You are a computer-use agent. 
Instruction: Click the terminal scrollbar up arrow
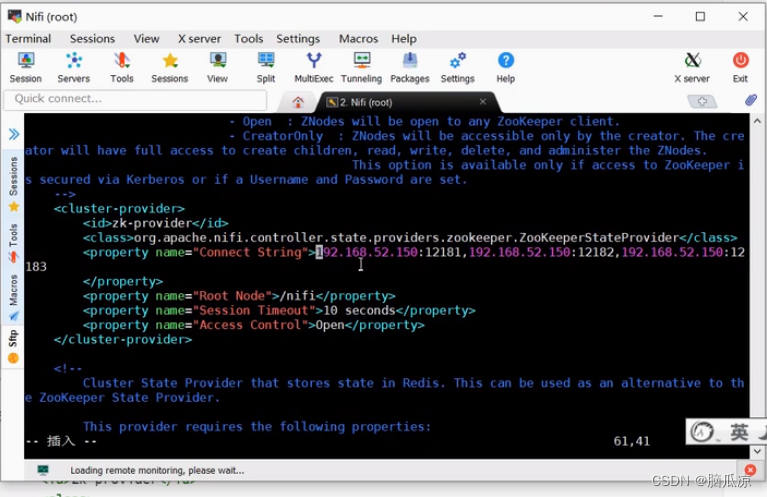[757, 120]
